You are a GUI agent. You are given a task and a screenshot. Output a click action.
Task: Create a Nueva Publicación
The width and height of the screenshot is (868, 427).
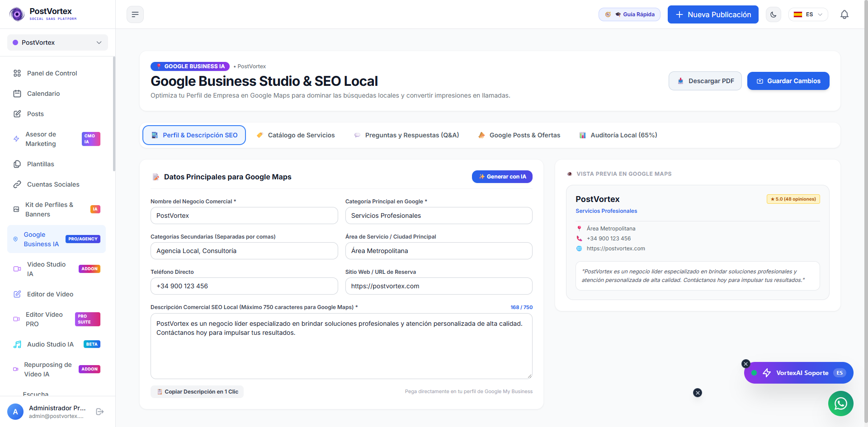click(x=713, y=14)
